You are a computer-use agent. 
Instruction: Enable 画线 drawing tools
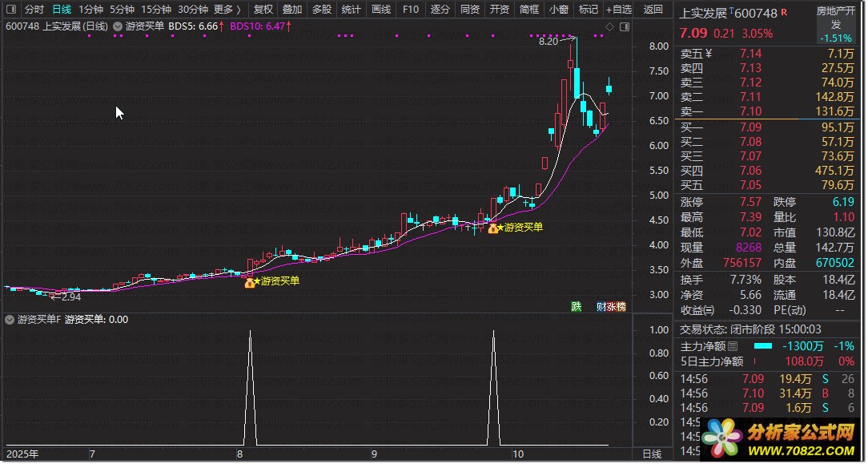381,10
